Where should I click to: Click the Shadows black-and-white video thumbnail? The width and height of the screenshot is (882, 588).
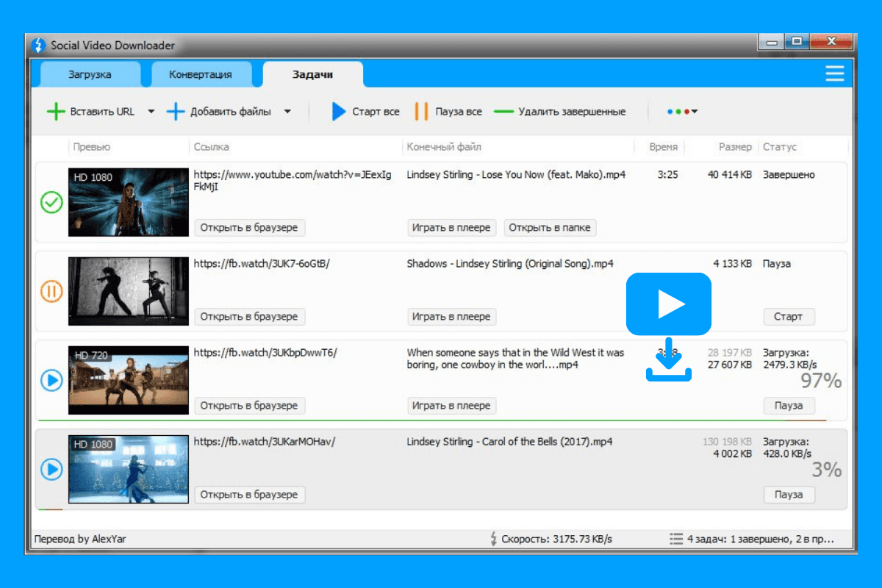[129, 291]
